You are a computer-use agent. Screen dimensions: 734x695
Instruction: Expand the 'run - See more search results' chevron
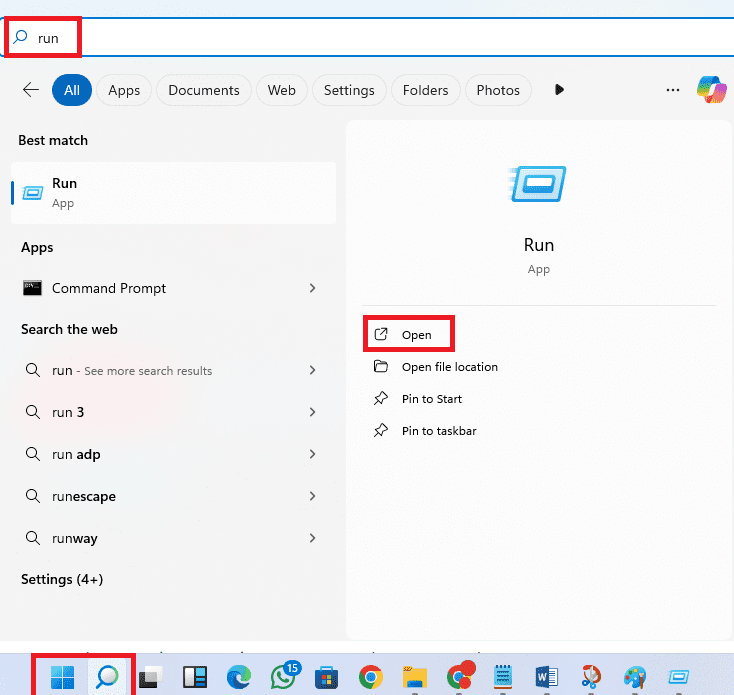click(312, 370)
